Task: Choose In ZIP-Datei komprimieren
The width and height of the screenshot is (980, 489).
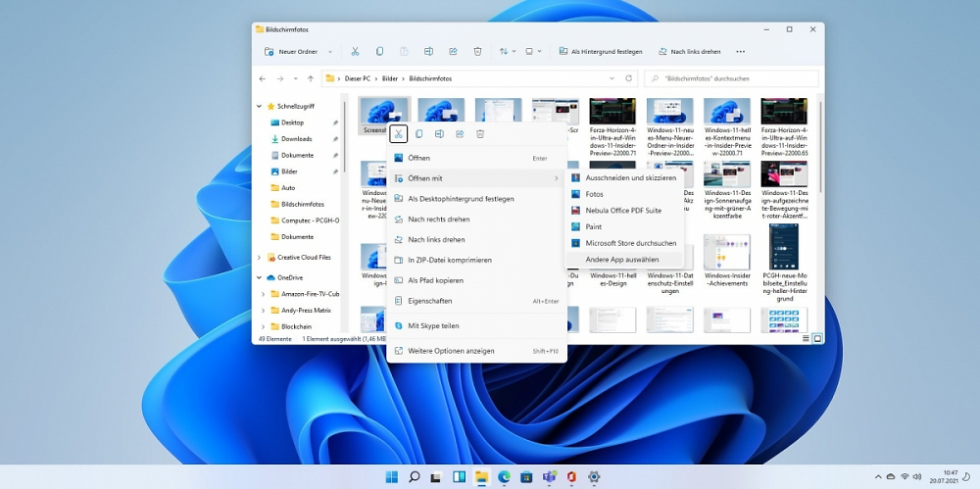Action: tap(476, 260)
